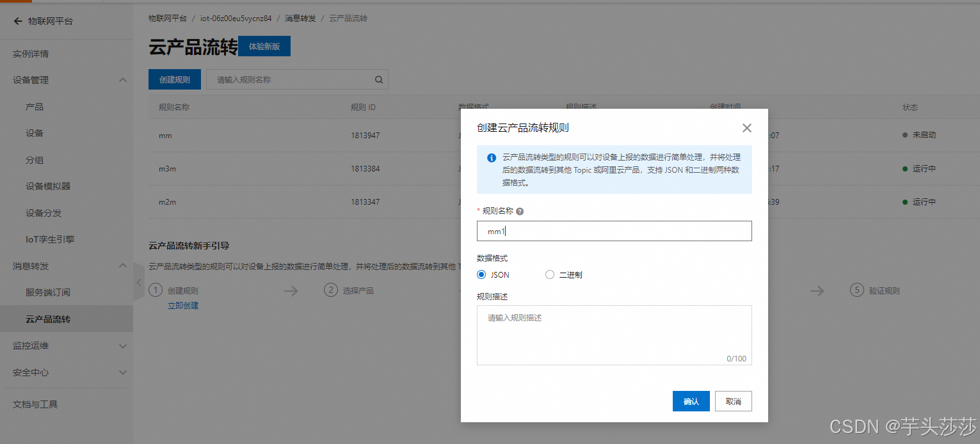Expand the 监控运维 sidebar section
Image resolution: width=980 pixels, height=444 pixels.
(123, 345)
